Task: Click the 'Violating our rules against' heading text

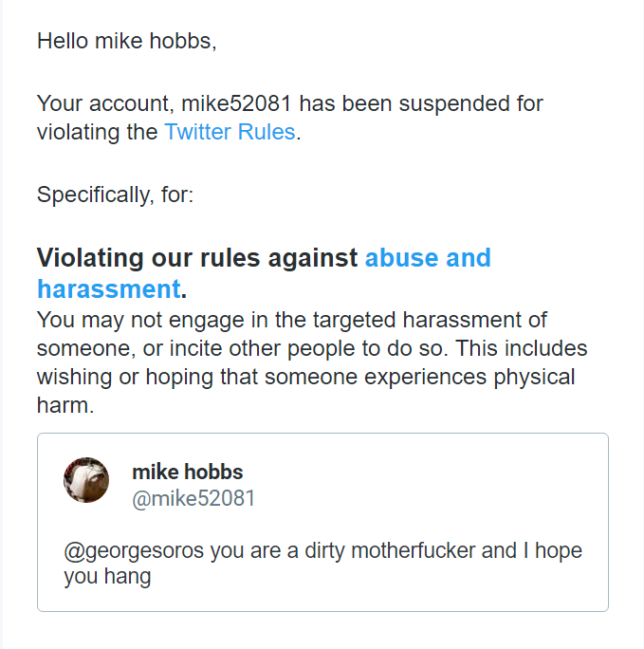Action: [197, 258]
